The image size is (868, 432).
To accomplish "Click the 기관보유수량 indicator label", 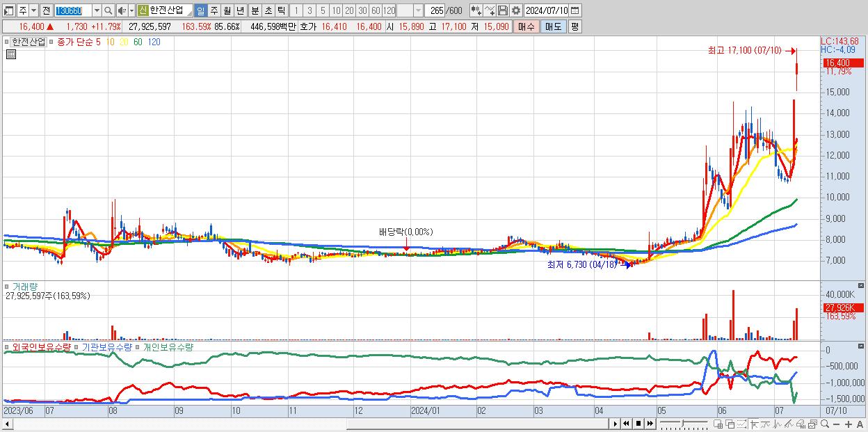I will tap(106, 346).
